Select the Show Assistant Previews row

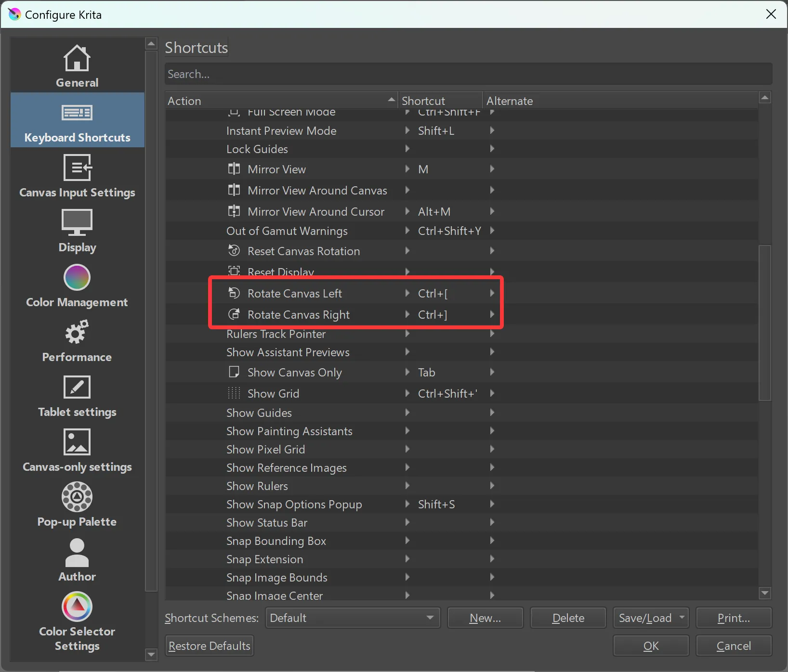(462, 352)
